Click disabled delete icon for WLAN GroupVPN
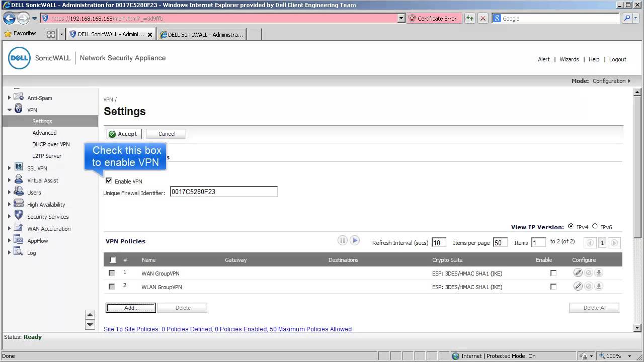 pos(588,286)
